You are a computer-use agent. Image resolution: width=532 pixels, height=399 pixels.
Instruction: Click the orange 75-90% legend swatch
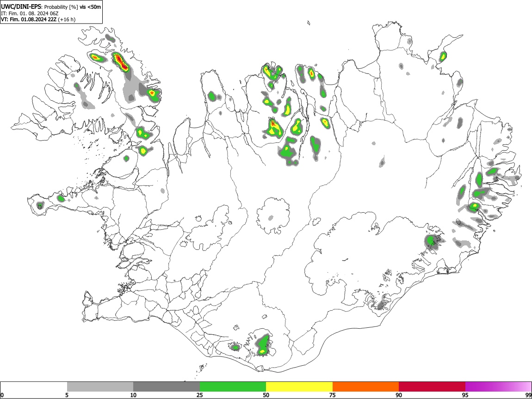point(365,387)
